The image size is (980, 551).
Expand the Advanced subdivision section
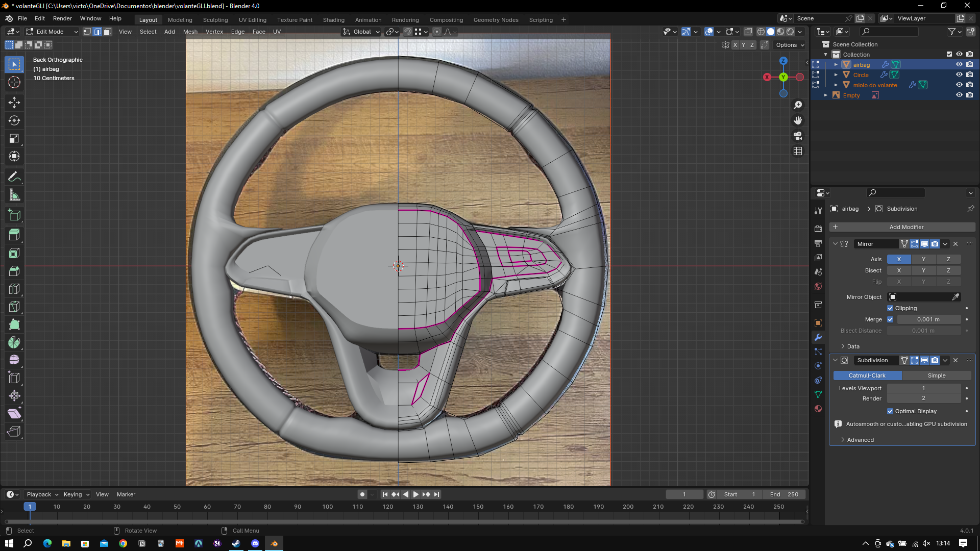(x=860, y=440)
